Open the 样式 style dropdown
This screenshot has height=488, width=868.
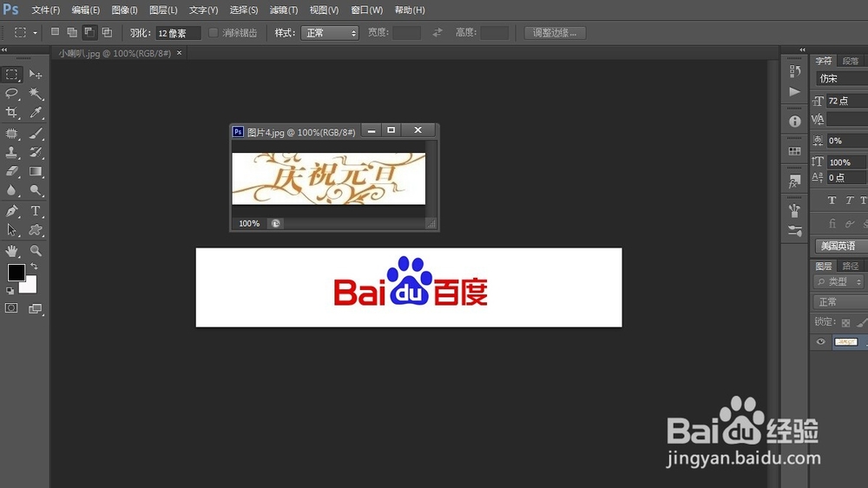(x=330, y=33)
